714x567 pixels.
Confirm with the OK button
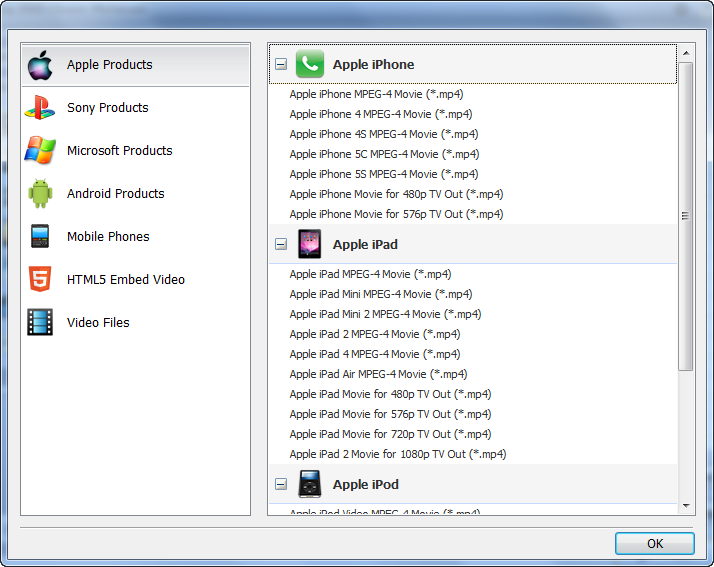[x=654, y=543]
